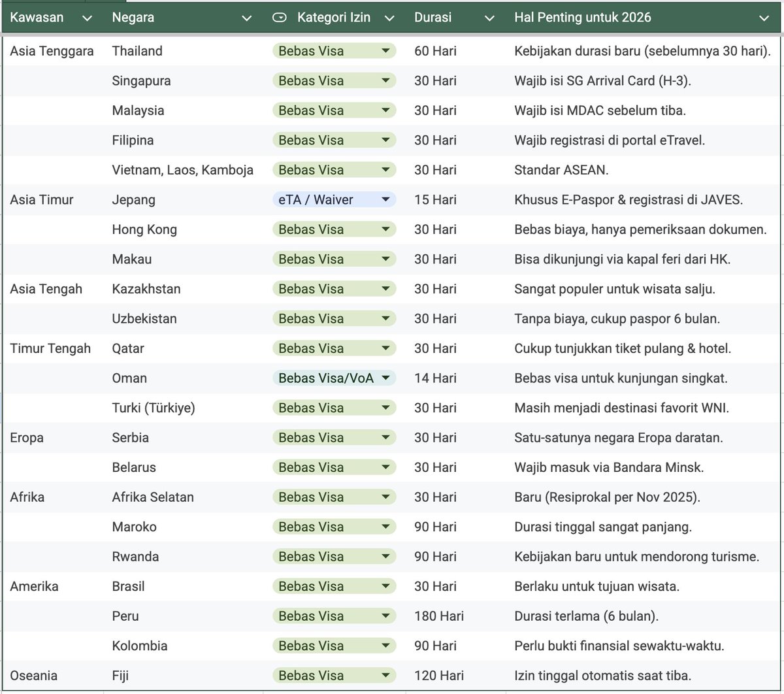784x694 pixels.
Task: Click the Thailand country cell
Action: click(x=184, y=51)
